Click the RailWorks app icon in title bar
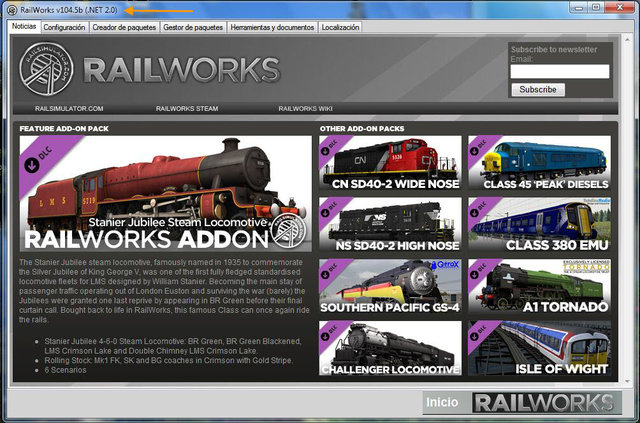The width and height of the screenshot is (640, 423). point(11,9)
